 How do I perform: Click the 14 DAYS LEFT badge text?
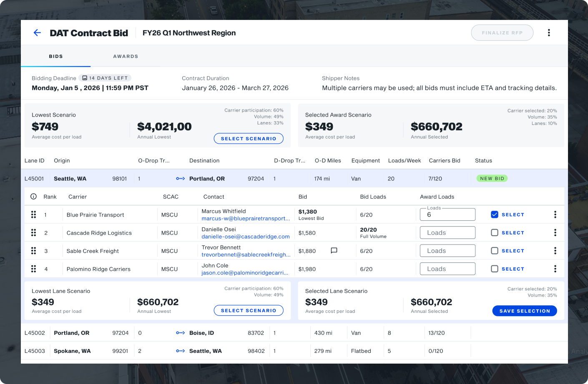coord(108,78)
